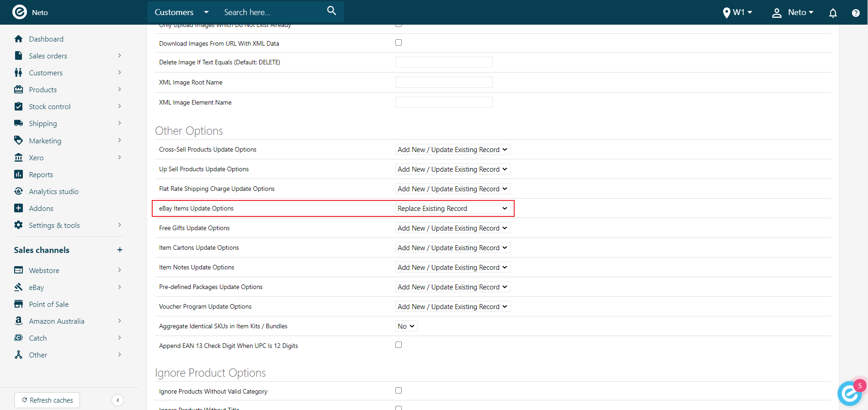Expand the Webstore chevron
The image size is (868, 410).
[x=119, y=270]
